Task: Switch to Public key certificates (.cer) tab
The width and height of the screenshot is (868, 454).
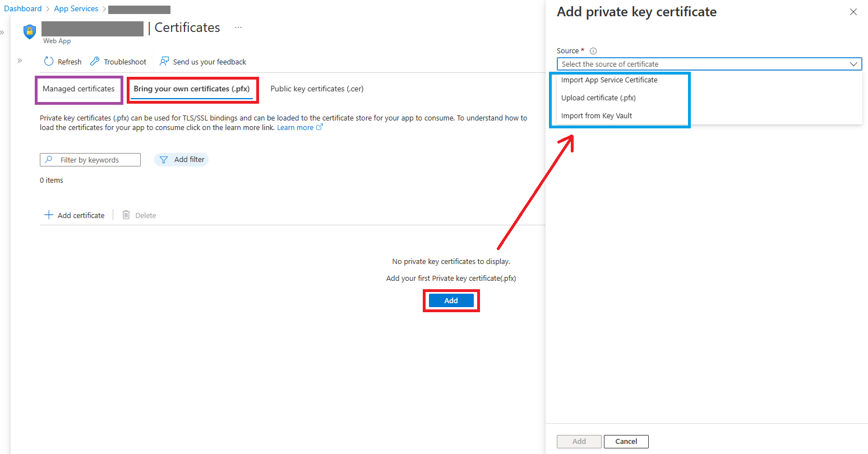Action: [x=317, y=89]
